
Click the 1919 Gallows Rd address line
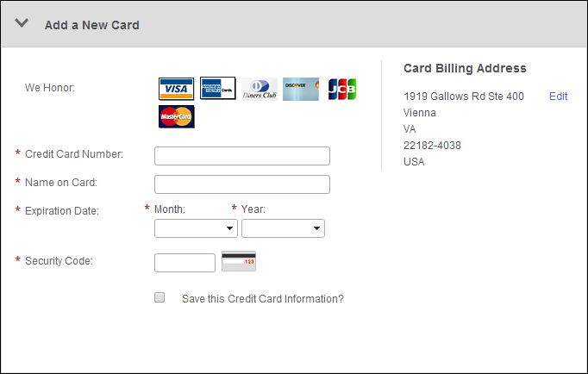pyautogui.click(x=464, y=97)
